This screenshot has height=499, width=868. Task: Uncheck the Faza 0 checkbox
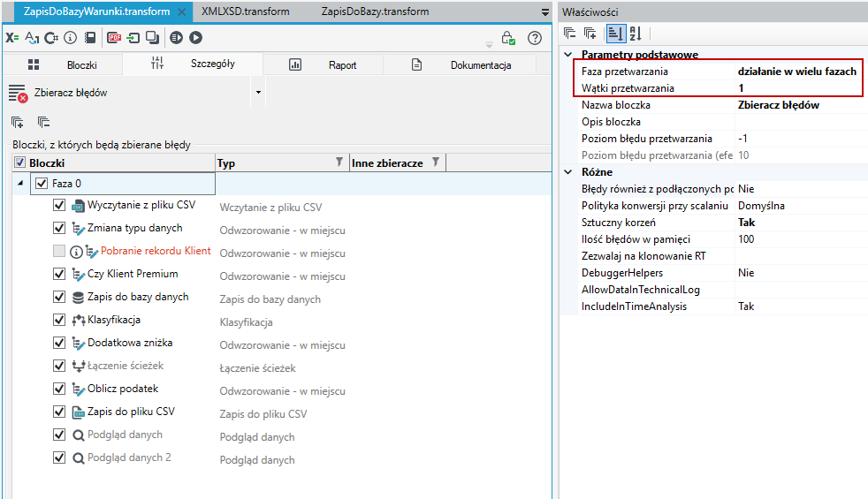(42, 183)
